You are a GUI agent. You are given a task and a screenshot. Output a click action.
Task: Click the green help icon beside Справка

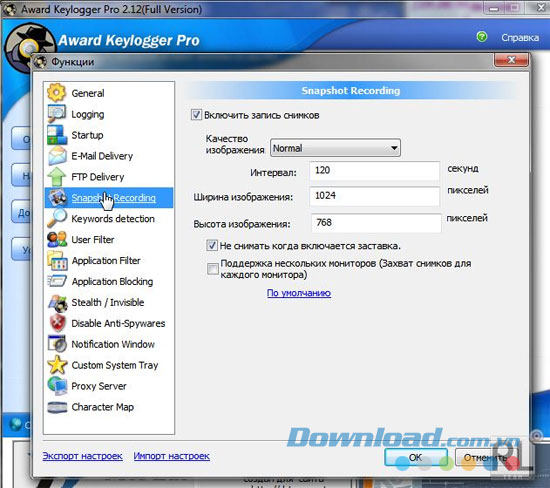[x=482, y=36]
